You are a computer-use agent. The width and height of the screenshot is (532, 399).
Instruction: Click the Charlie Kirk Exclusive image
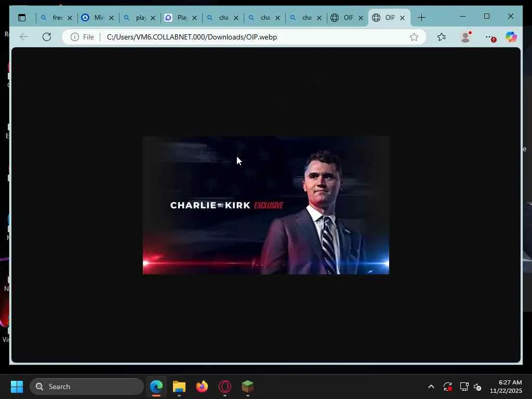coord(266,205)
